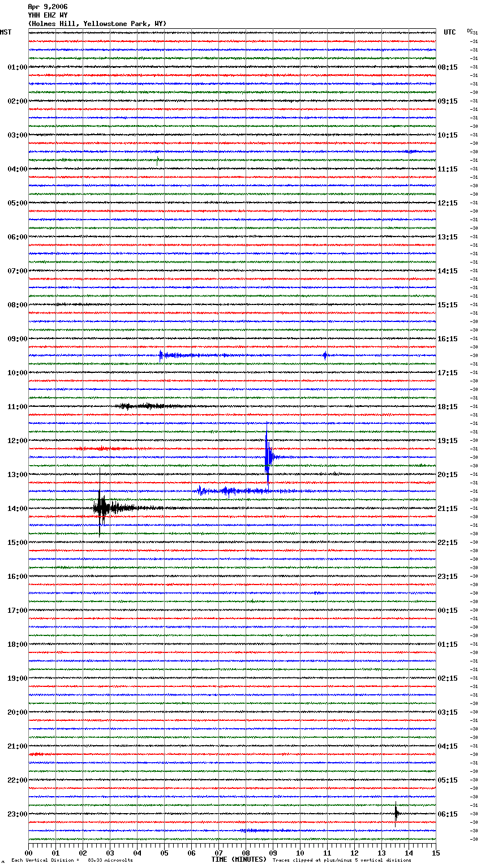Click the 'DC' offset column header
Screen dimensions: 481x868
[x=470, y=31]
